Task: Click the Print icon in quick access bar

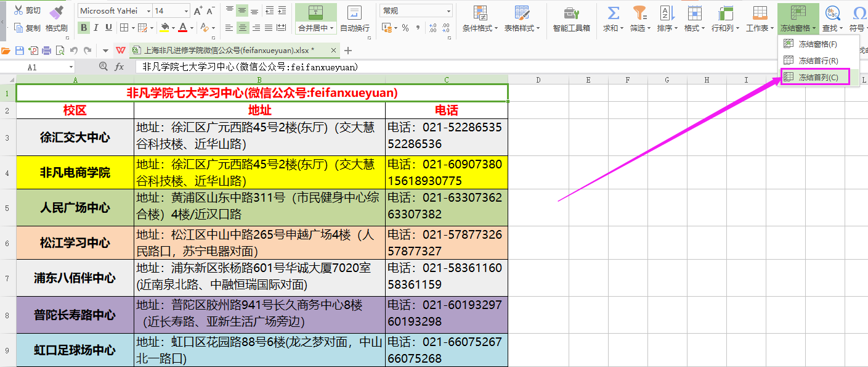Action: (x=46, y=51)
